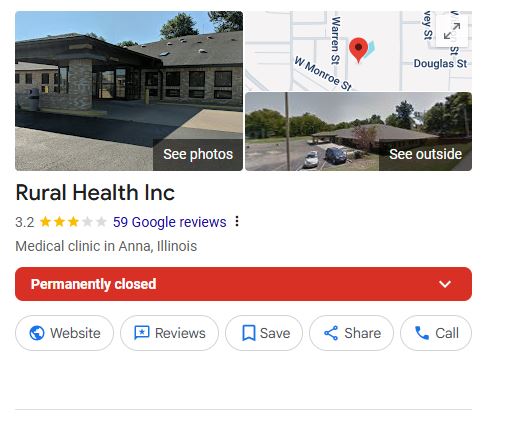Image resolution: width=529 pixels, height=423 pixels.
Task: Open the 59 Google reviews link
Action: (170, 222)
